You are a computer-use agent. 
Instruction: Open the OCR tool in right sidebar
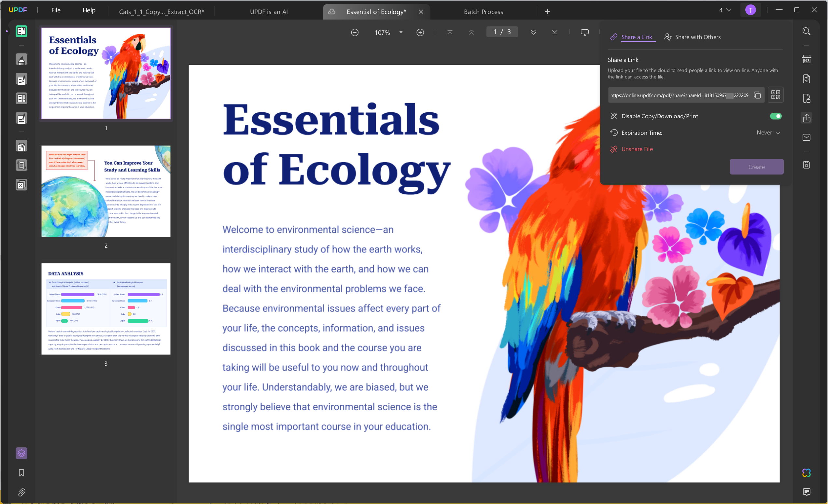[x=807, y=60]
